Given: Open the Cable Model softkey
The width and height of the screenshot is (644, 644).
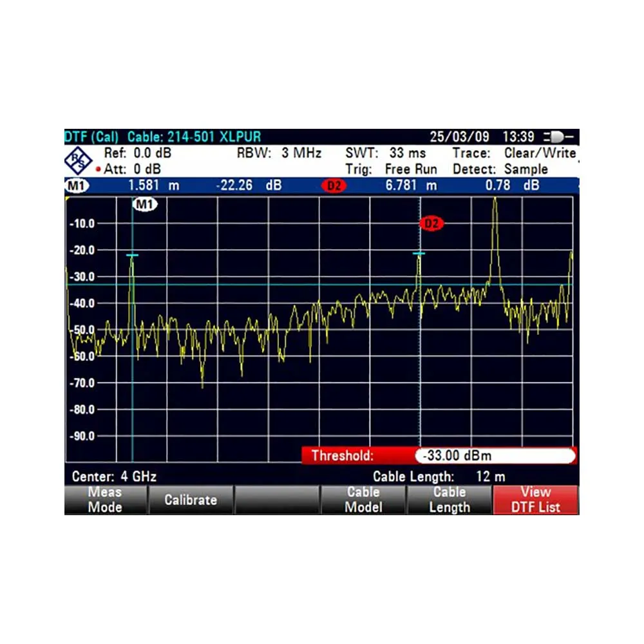Looking at the screenshot, I should tap(363, 500).
